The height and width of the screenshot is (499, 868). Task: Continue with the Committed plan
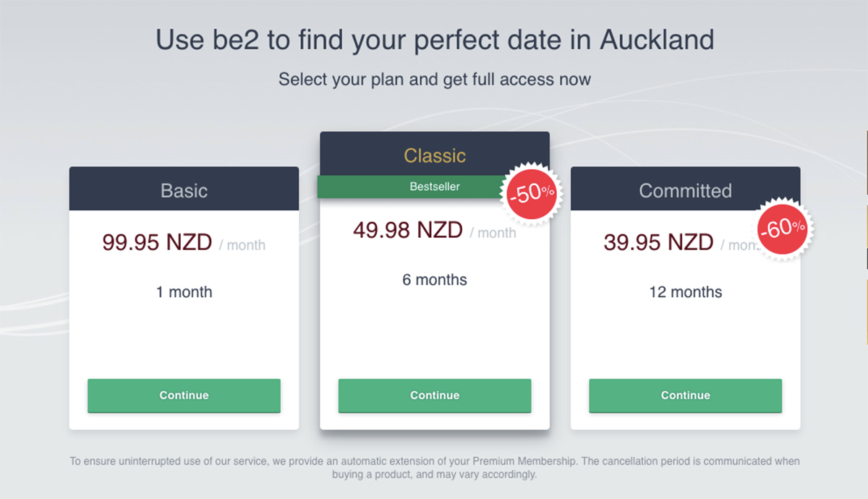pyautogui.click(x=685, y=396)
